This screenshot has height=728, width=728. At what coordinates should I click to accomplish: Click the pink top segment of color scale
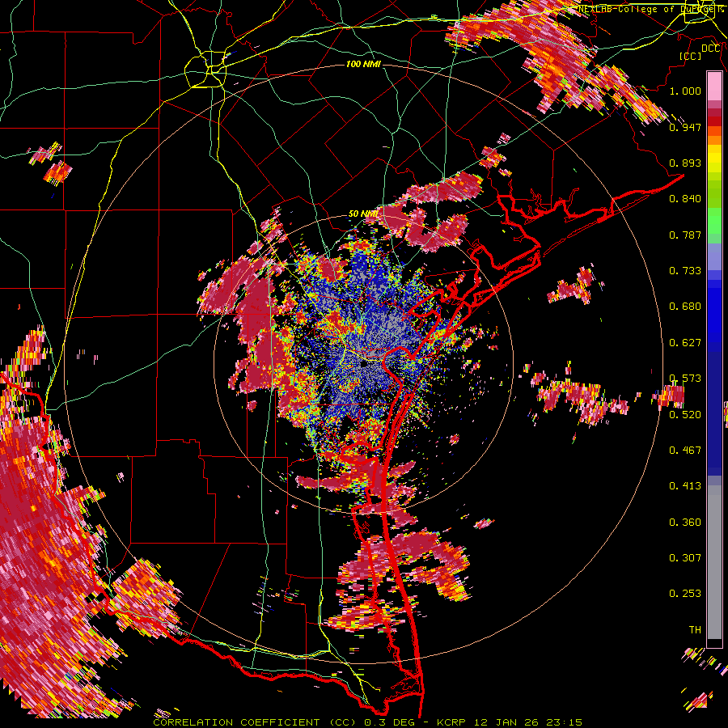[x=714, y=86]
